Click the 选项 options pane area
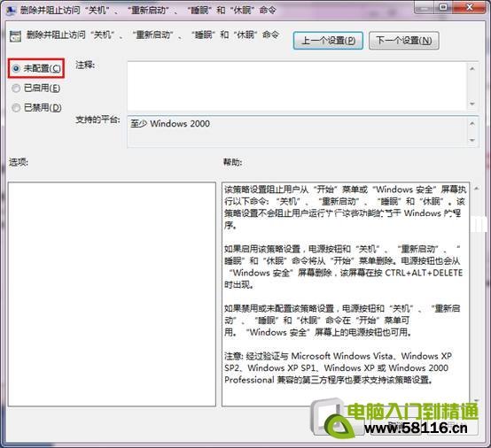 112,294
